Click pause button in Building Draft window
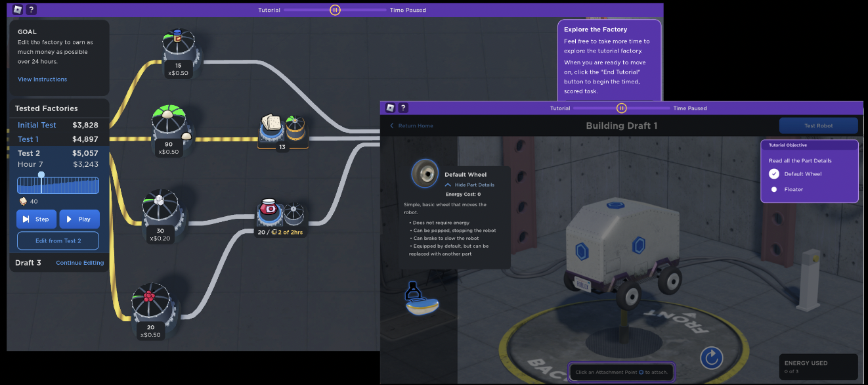Screen dimensions: 868x385 621,108
